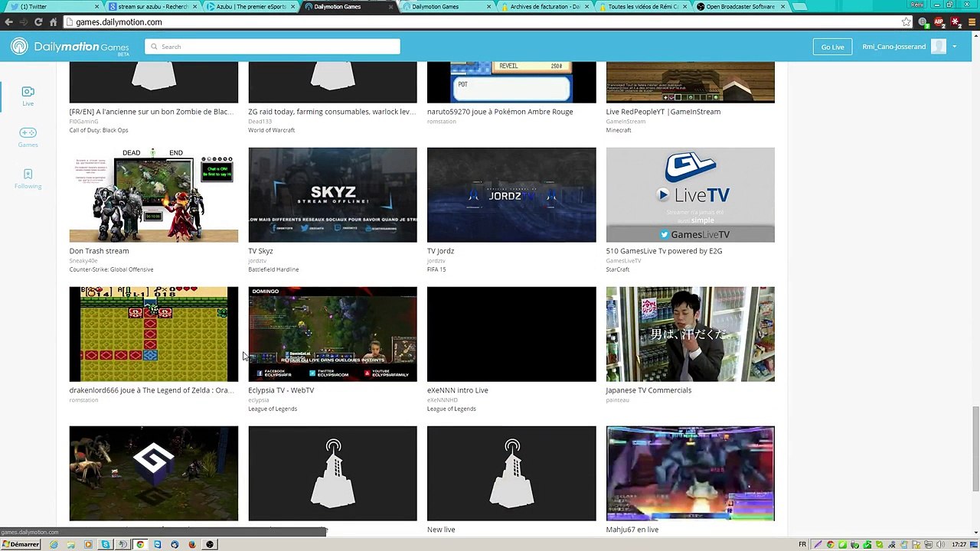Image resolution: width=980 pixels, height=551 pixels.
Task: Open the Japanese TV Commercials thumbnail
Action: tap(691, 334)
